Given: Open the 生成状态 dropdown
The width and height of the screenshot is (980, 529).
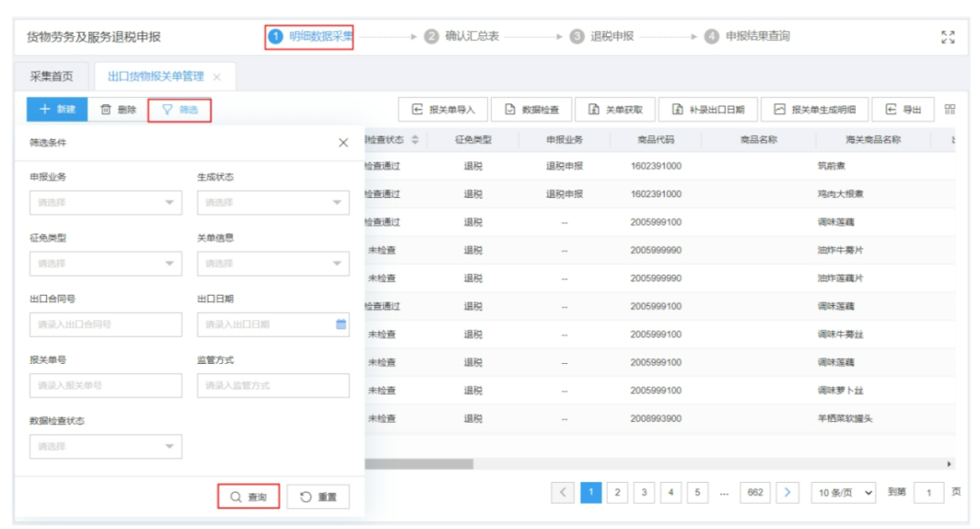Looking at the screenshot, I should click(x=273, y=202).
